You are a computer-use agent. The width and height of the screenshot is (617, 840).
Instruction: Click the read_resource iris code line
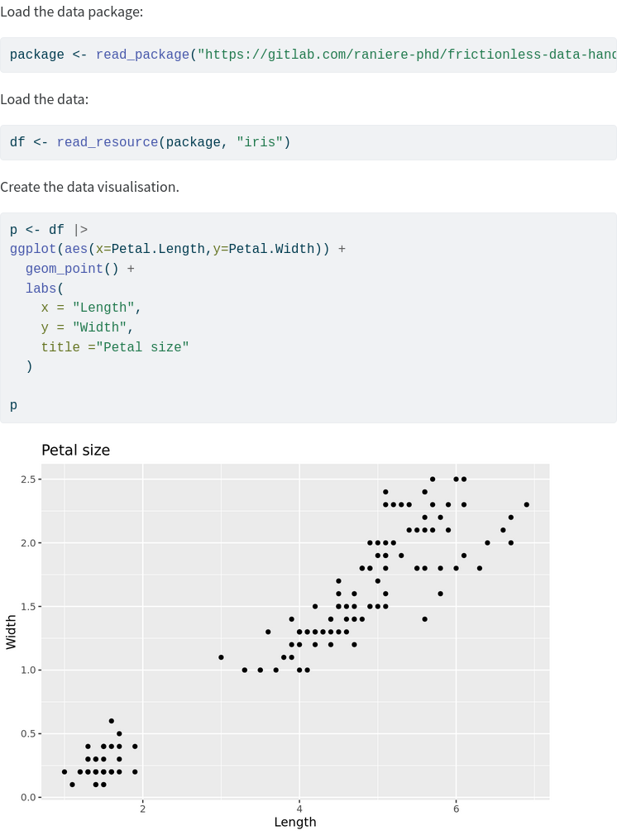150,142
